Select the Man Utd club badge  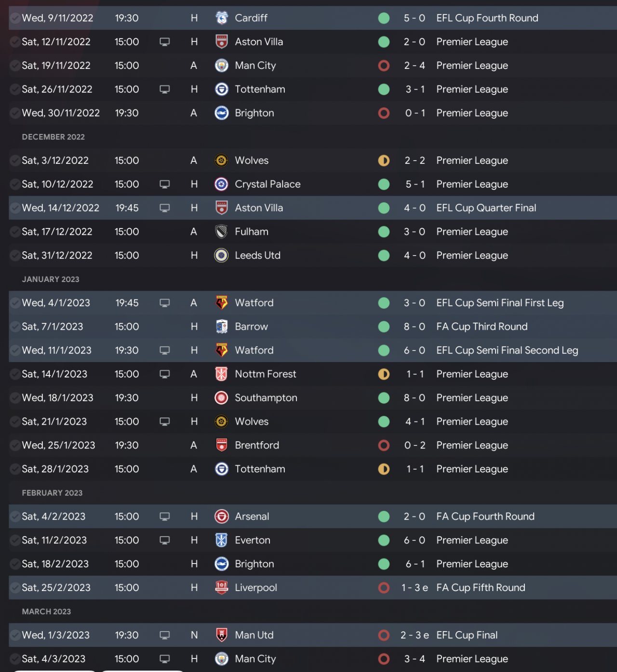221,635
